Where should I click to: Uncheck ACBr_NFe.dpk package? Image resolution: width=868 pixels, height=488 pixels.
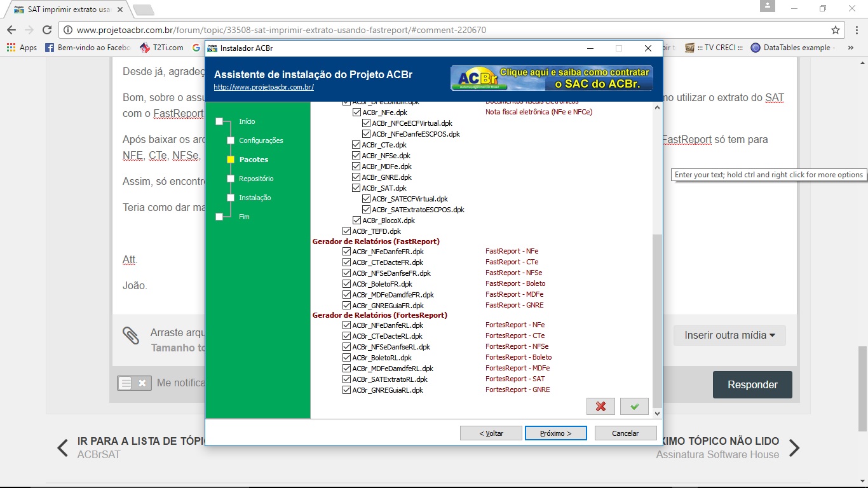356,112
